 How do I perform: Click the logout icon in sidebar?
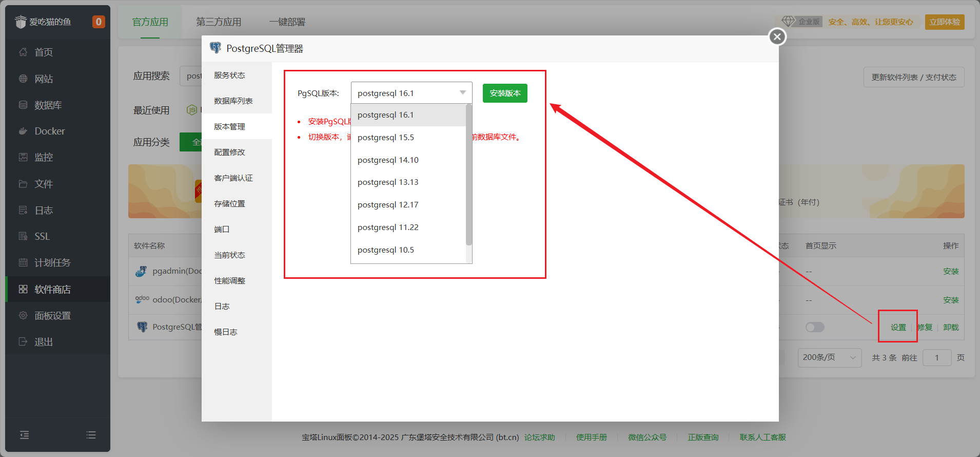click(x=23, y=341)
